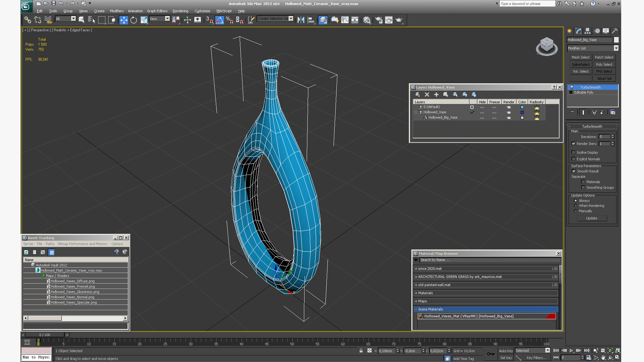The image size is (644, 362).
Task: Select the Select and Link tool
Action: point(28,20)
